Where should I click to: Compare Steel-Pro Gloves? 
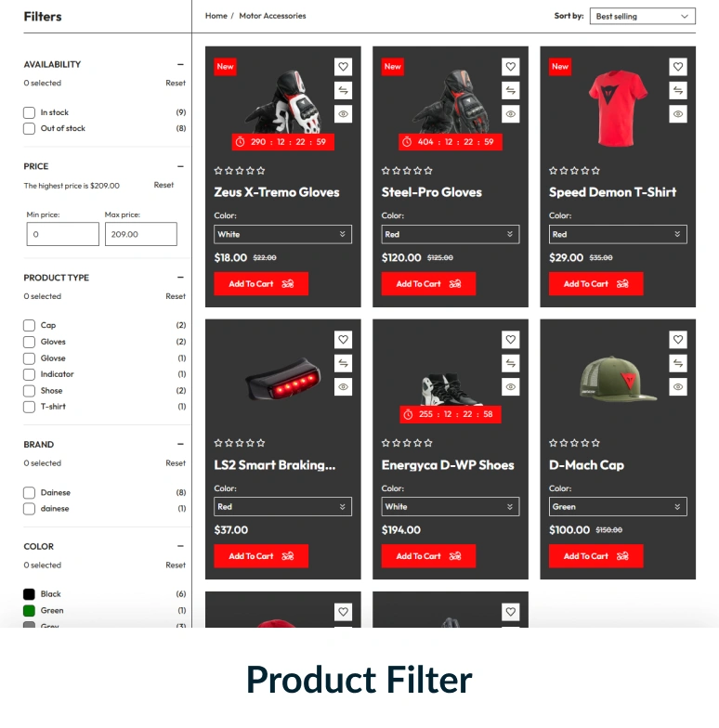point(511,91)
